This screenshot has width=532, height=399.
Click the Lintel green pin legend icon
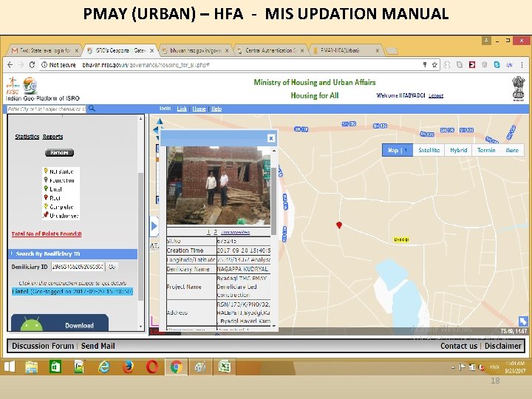[46, 188]
